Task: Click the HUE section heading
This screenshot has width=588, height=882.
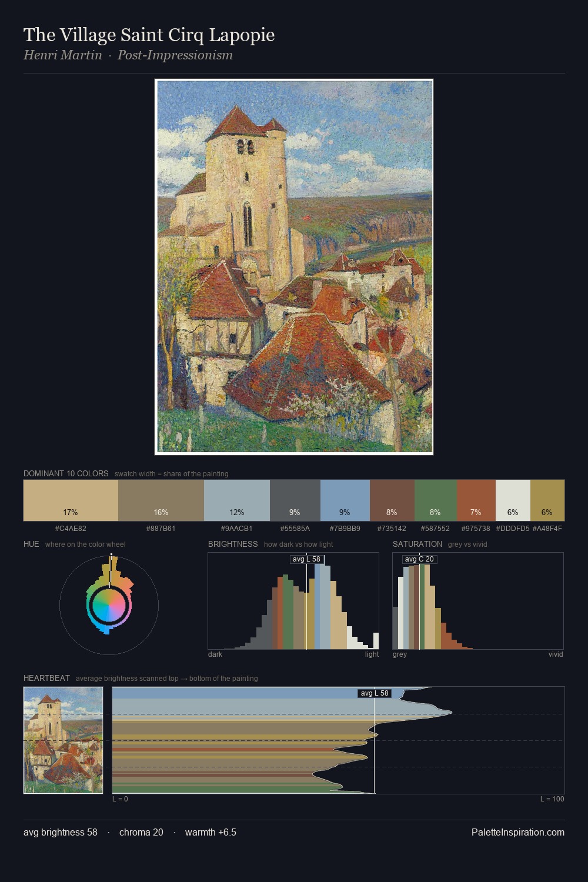Action: 31,544
